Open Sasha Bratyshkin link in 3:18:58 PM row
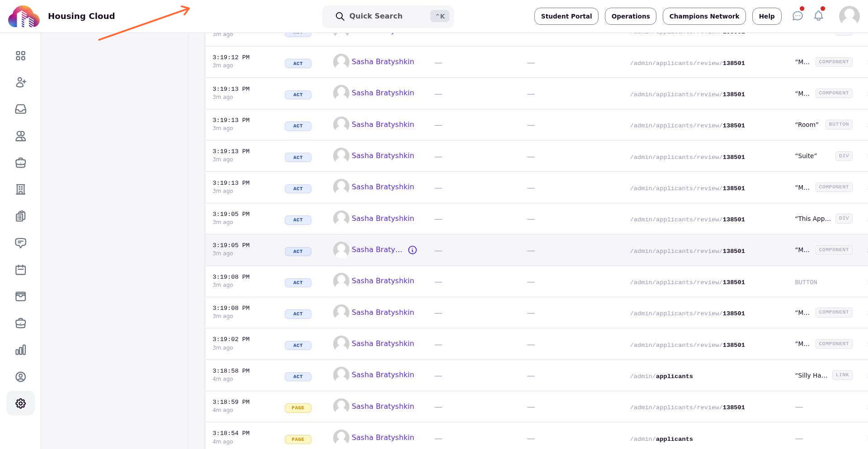This screenshot has width=868, height=449. point(382,374)
